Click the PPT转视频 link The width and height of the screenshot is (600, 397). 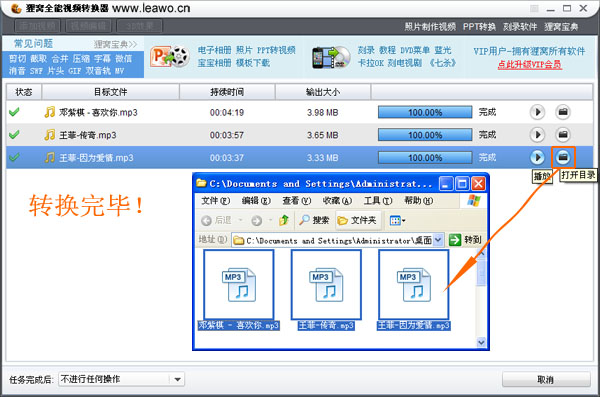(276, 50)
